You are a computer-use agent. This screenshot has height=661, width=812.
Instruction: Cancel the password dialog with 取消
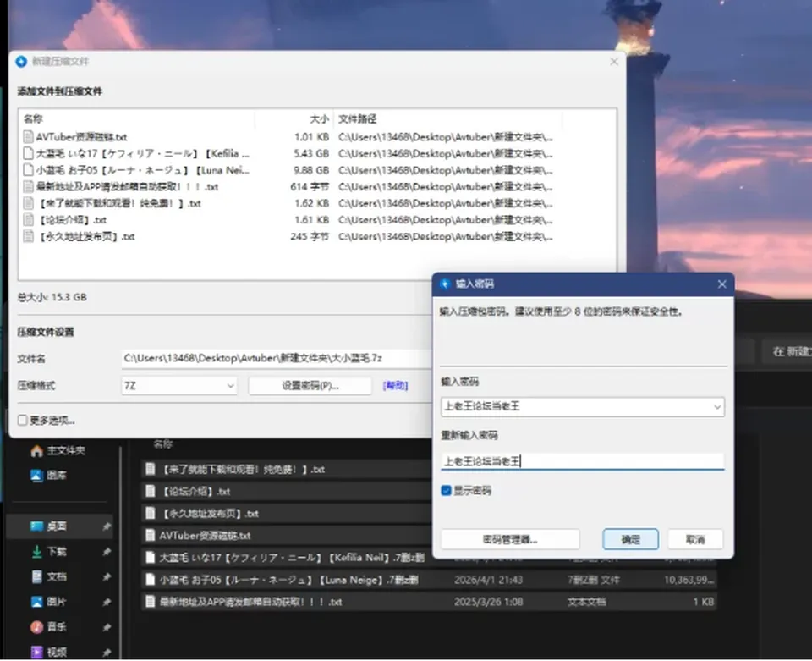[x=695, y=539]
